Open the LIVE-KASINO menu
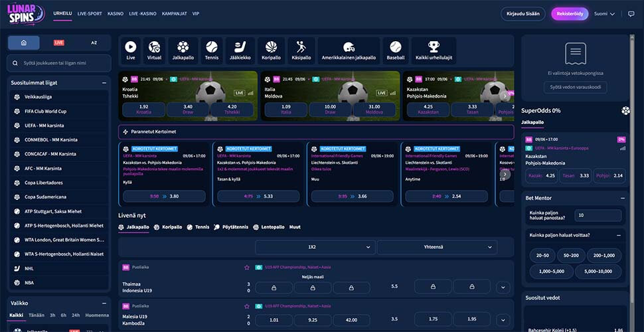644x332 pixels. [143, 13]
